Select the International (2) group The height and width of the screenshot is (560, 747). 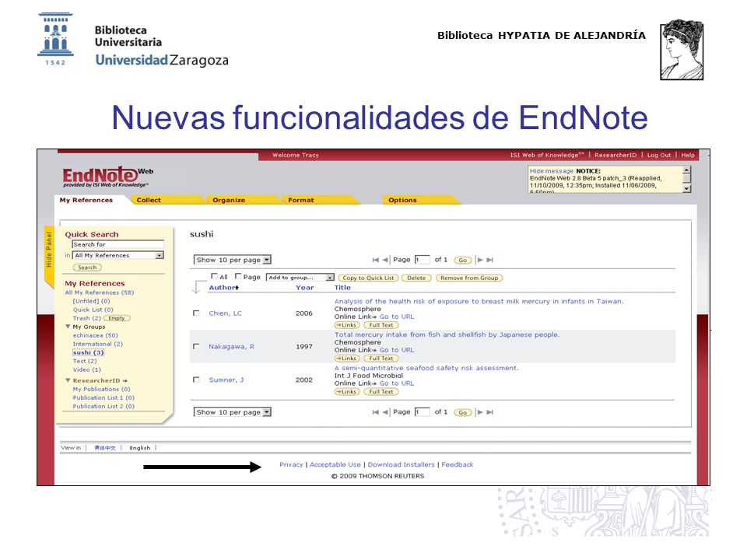pos(98,345)
